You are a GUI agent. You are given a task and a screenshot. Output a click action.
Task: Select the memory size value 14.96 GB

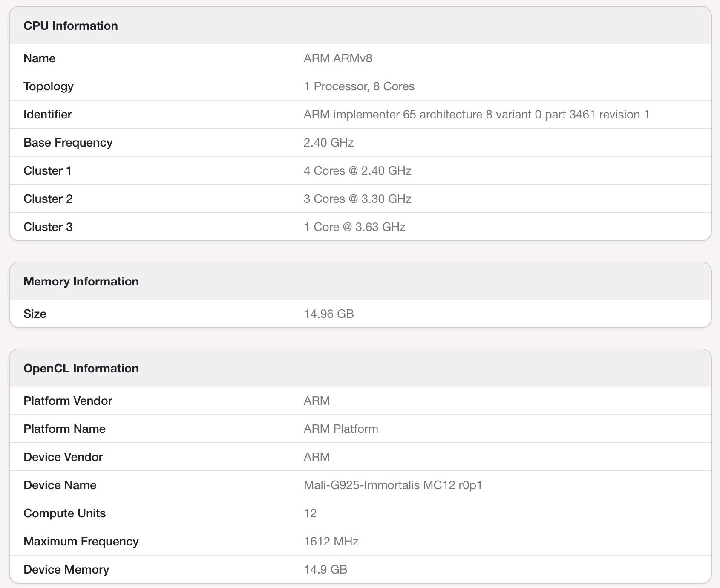329,314
